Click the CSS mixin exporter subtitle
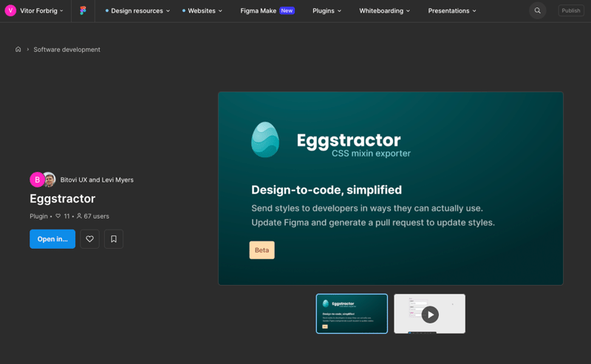The width and height of the screenshot is (591, 364). coord(371,154)
